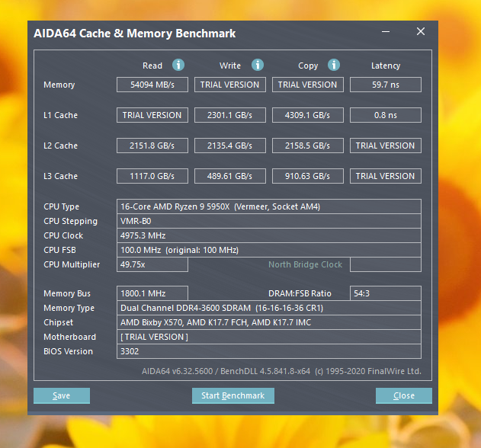Click the Motherboard [ TRIAL VERSION ] field

269,337
